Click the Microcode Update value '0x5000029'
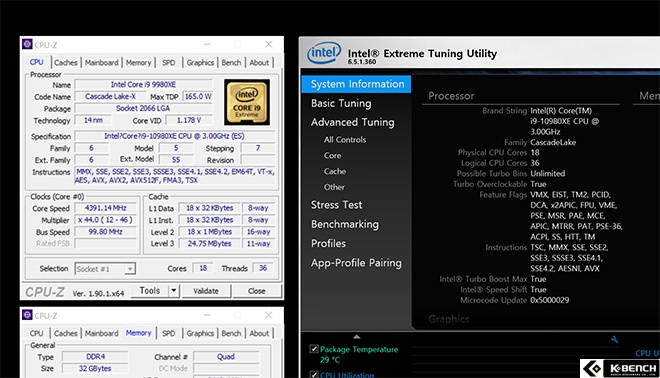 550,300
